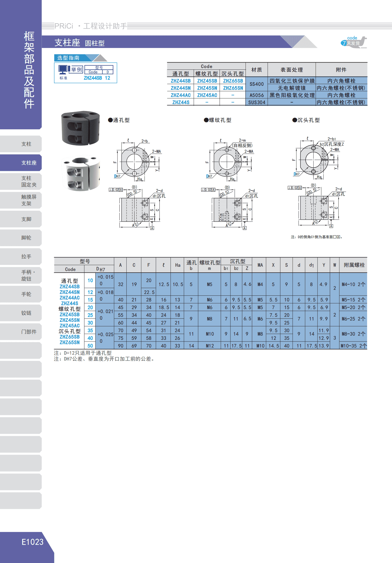This screenshot has width=392, height=563.
Task: Click the 材质 column header
Action: click(x=257, y=70)
